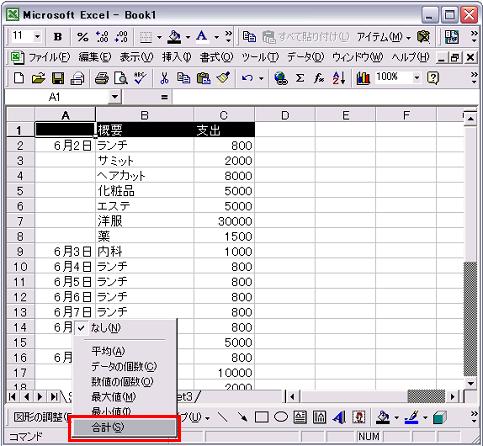Click the vertical scrollbar down arrow
The height and width of the screenshot is (446, 483).
[x=470, y=383]
